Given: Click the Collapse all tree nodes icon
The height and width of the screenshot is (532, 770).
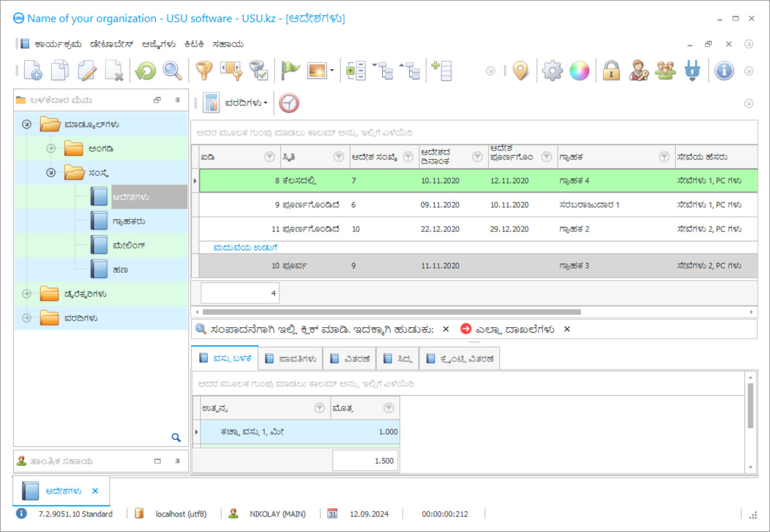Looking at the screenshot, I should (x=410, y=71).
